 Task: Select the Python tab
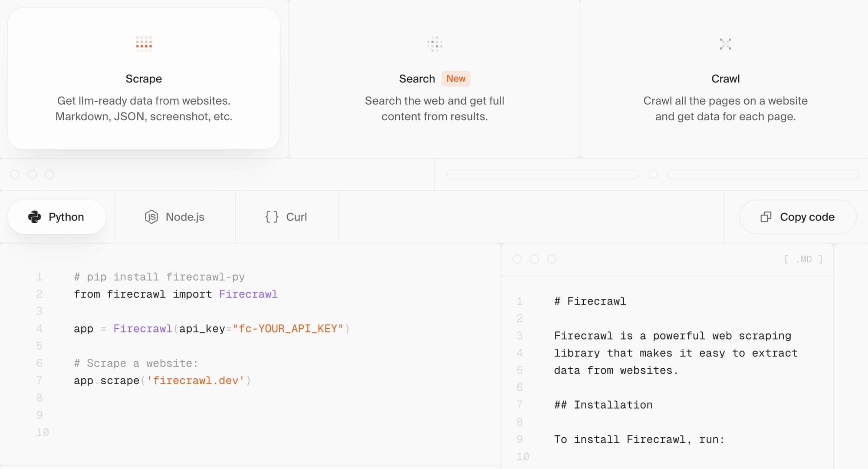pyautogui.click(x=57, y=217)
